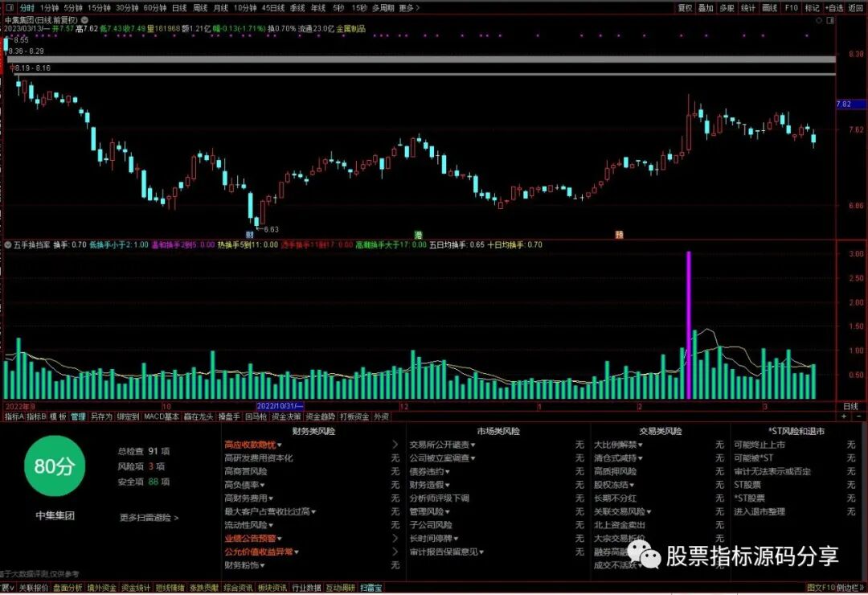
Task: Select the 扫雷宝 bottom tab
Action: pyautogui.click(x=371, y=588)
